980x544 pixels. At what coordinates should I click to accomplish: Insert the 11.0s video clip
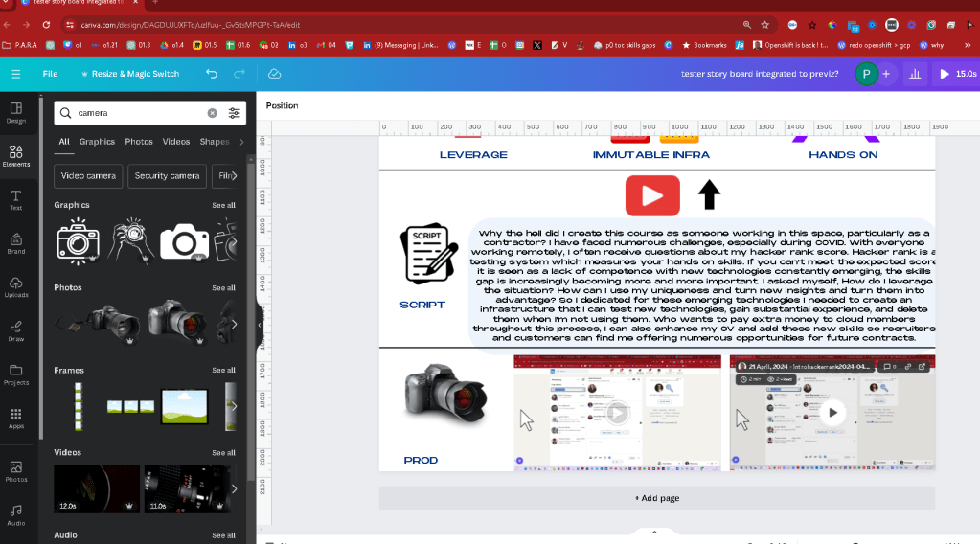click(187, 489)
